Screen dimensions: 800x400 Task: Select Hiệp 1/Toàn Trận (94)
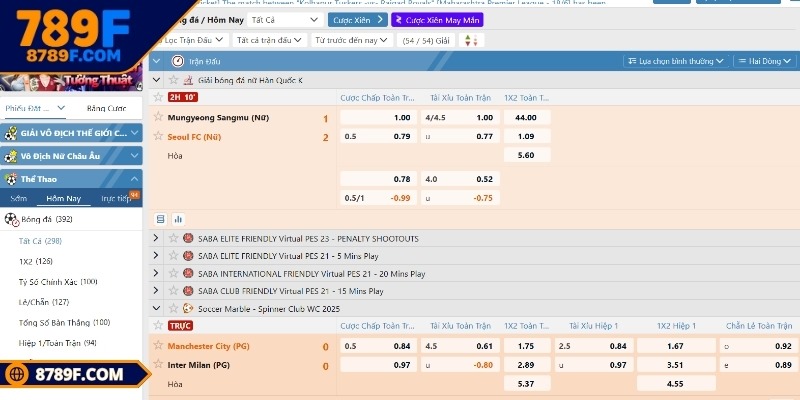click(58, 343)
